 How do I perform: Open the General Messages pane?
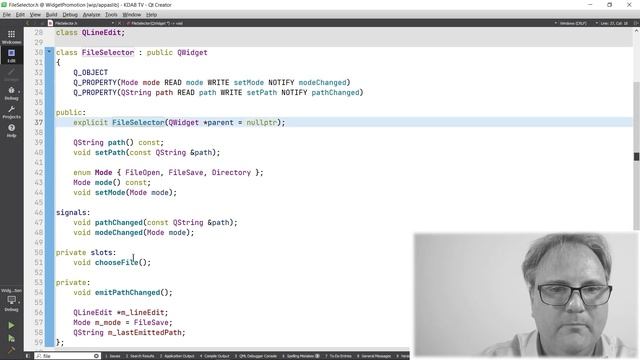pos(374,356)
